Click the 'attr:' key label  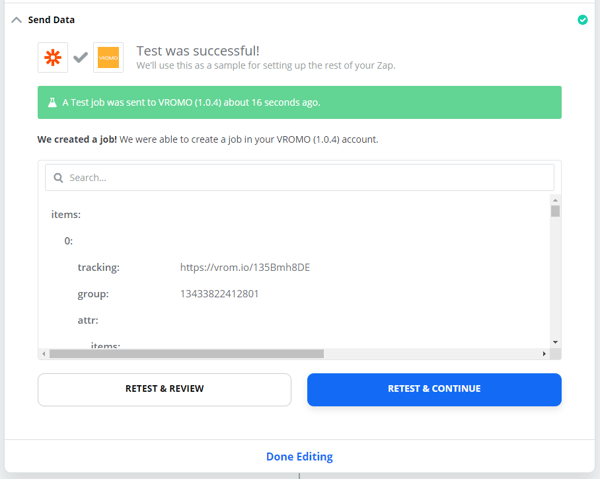point(88,320)
